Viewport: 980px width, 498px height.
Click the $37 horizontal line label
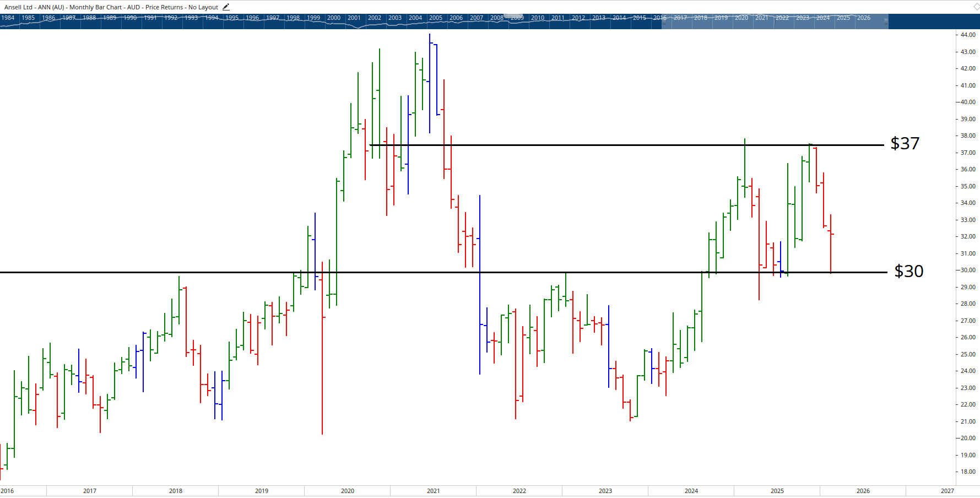904,144
